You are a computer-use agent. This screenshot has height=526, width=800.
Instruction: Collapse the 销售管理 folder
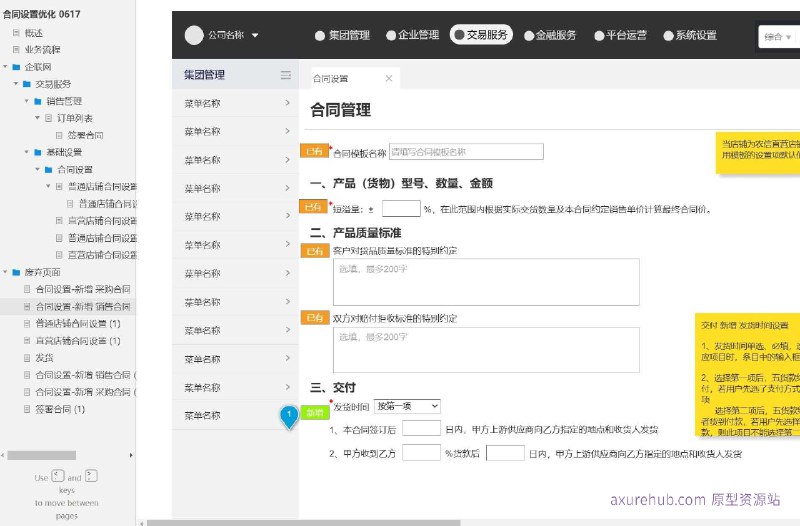[27, 101]
